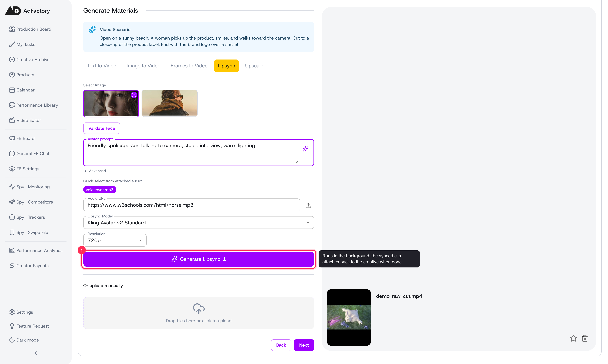Click the demo-raw-cut.mp4 file name

click(399, 296)
